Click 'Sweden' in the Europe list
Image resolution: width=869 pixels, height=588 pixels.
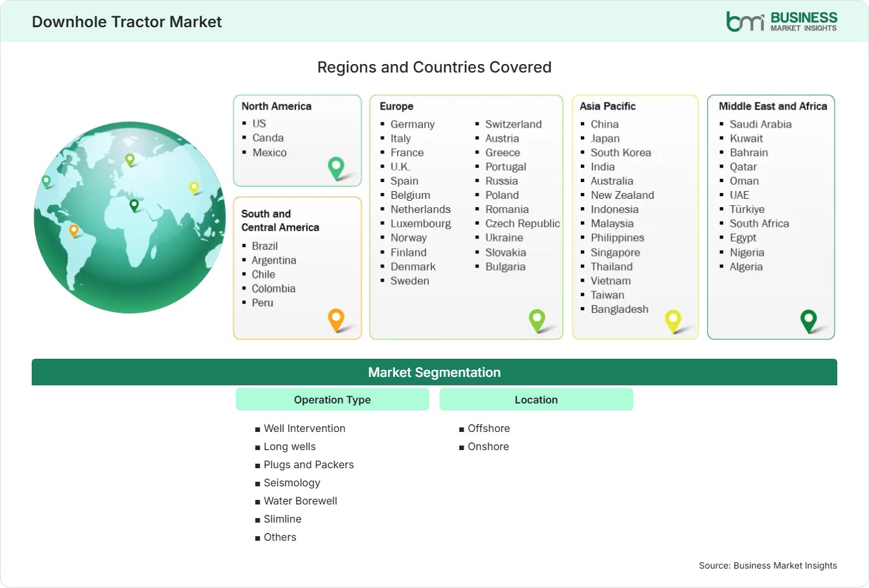click(x=410, y=281)
